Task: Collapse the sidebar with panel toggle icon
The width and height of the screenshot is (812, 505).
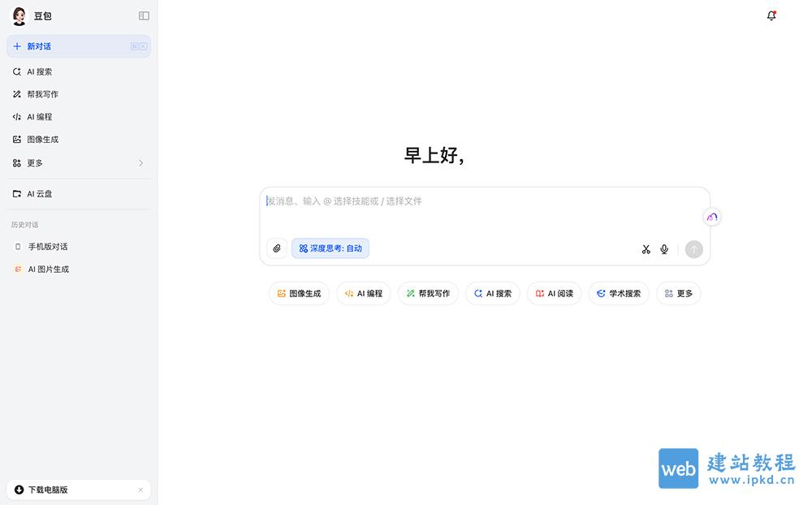Action: (x=144, y=16)
